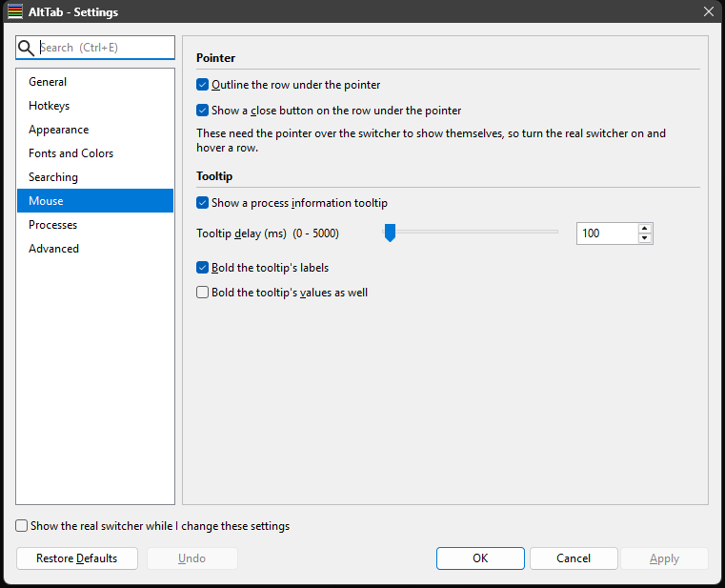Click the tooltip delay slider thumb
This screenshot has width=725, height=588.
coord(391,233)
